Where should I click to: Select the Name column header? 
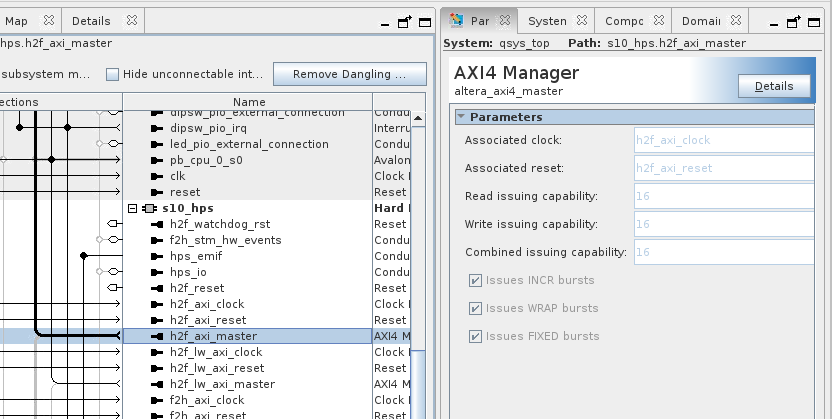click(x=249, y=102)
